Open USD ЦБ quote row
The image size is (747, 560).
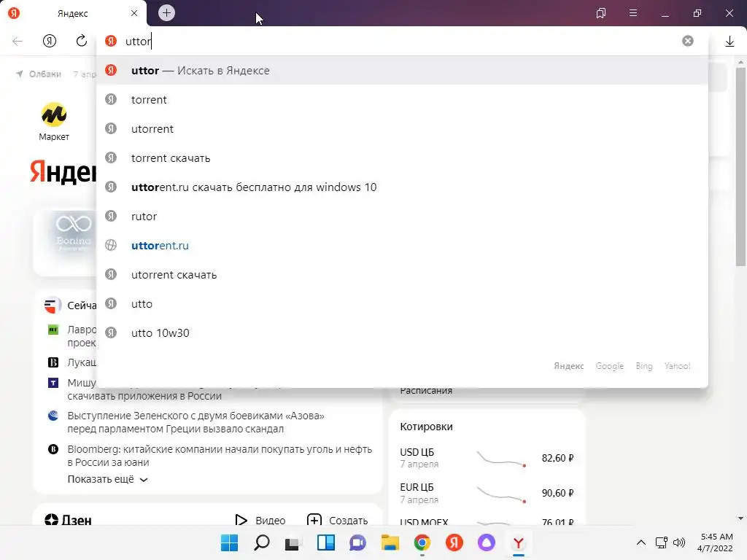[x=487, y=458]
